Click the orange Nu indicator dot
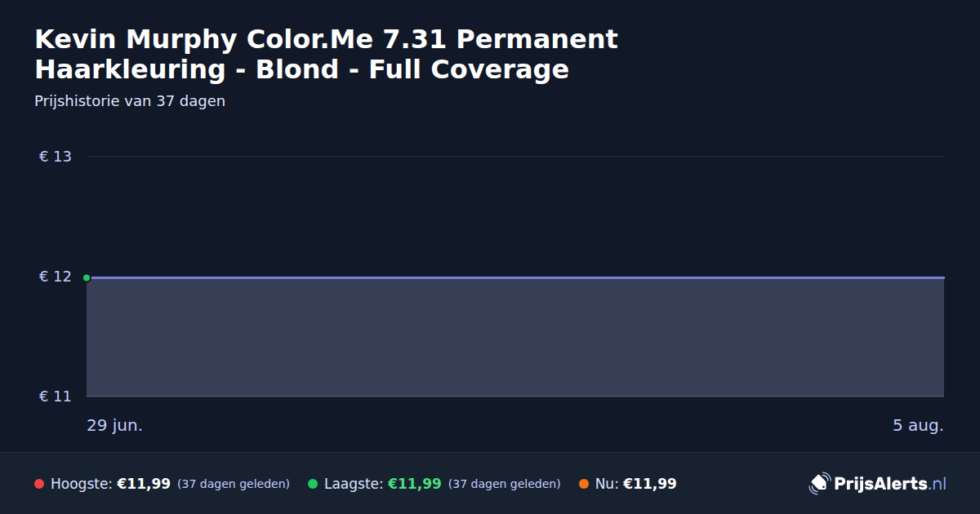Viewport: 980px width, 514px height. [583, 484]
